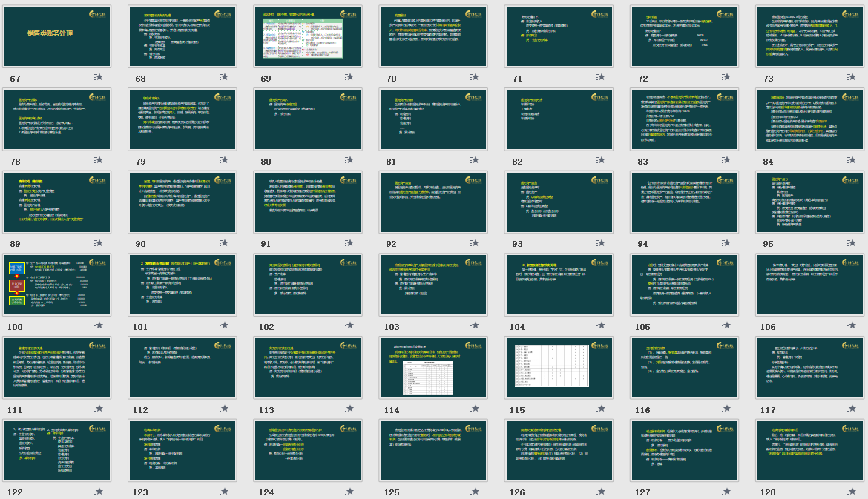This screenshot has width=868, height=499.
Task: Hit the star indicator below slide 103
Action: pos(474,325)
